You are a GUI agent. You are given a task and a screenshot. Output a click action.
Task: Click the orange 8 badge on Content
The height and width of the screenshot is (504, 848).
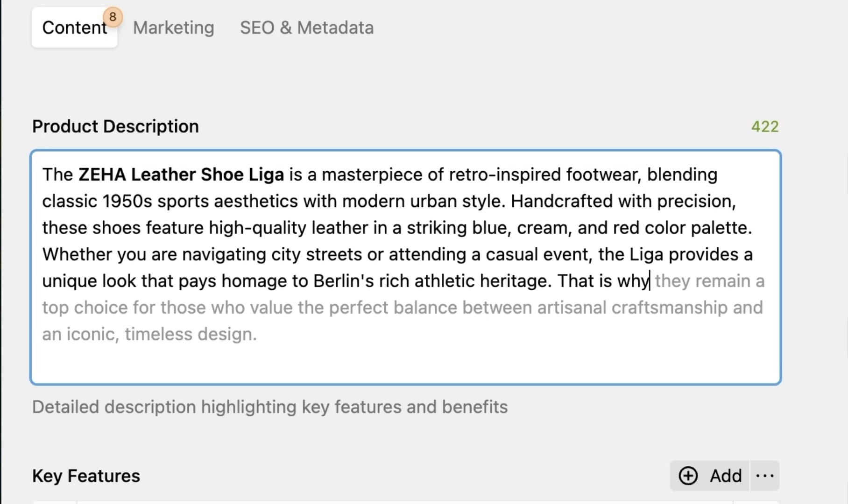pos(113,17)
